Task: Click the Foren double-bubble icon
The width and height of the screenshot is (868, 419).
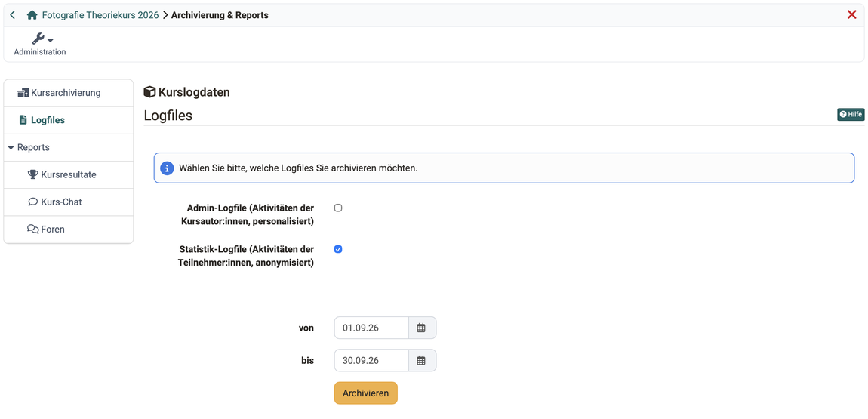Action: 32,230
